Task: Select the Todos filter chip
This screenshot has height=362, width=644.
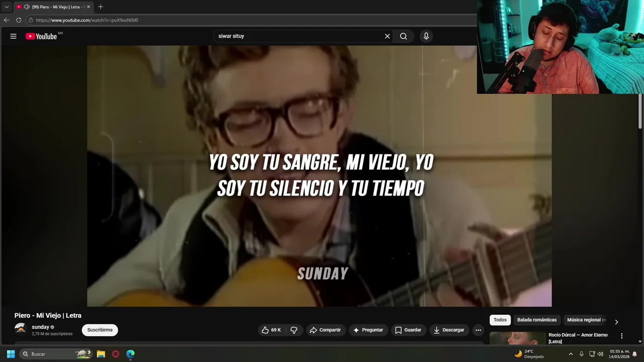Action: (x=500, y=320)
